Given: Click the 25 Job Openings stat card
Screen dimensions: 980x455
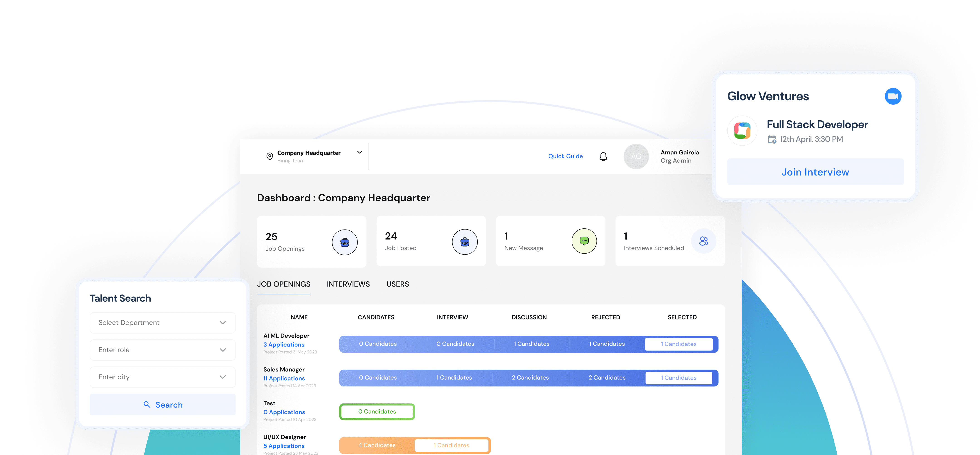Looking at the screenshot, I should [311, 241].
